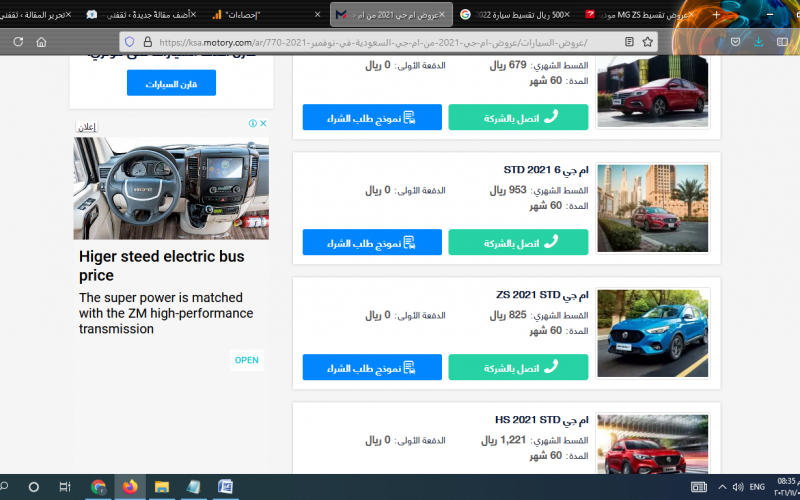Open the tracking protection shield icon
This screenshot has height=500, width=800.
130,42
